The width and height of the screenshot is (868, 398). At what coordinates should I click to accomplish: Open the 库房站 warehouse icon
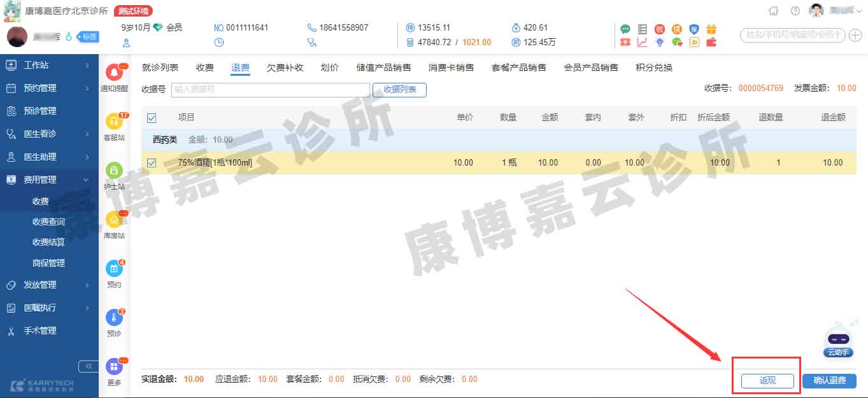(114, 220)
